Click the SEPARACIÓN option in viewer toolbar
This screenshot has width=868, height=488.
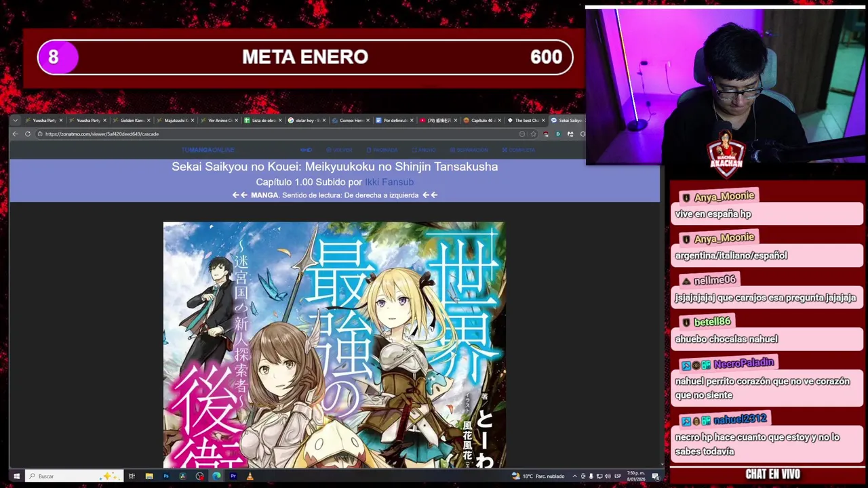click(x=469, y=150)
